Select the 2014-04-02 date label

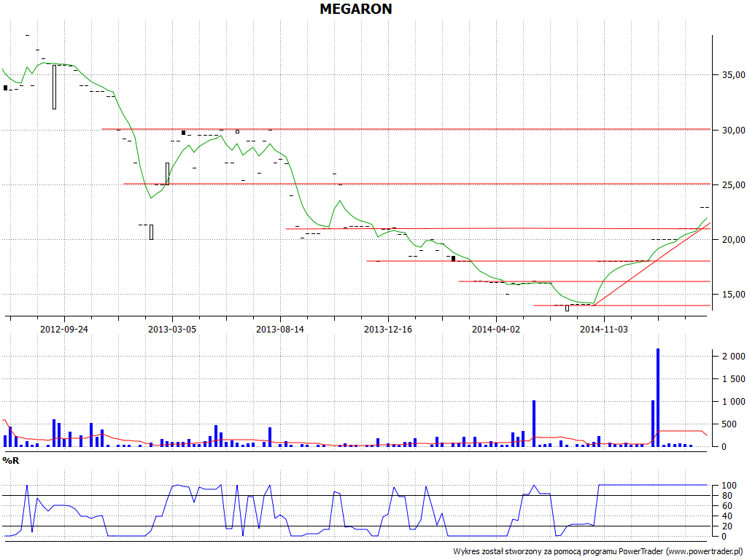click(496, 329)
